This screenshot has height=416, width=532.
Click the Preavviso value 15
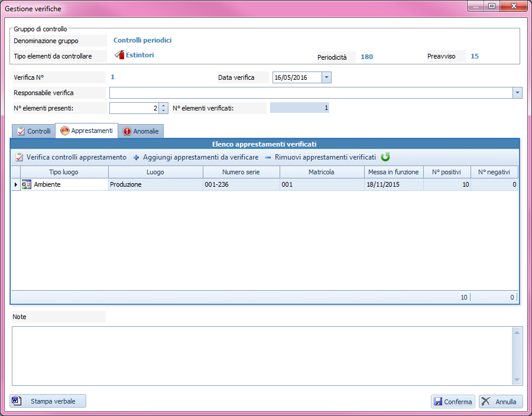point(475,56)
